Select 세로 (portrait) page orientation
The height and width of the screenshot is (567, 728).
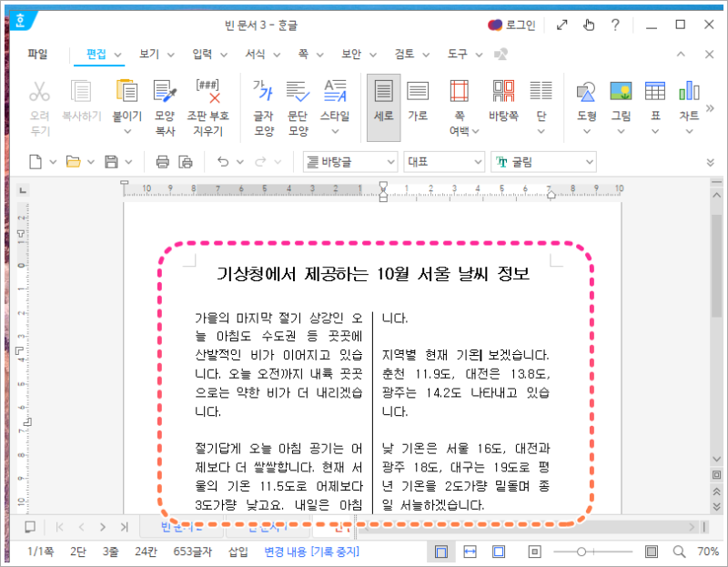pos(383,107)
